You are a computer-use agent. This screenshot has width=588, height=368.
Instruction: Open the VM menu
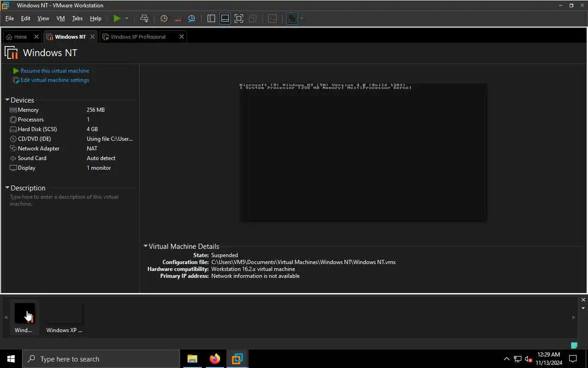(61, 18)
